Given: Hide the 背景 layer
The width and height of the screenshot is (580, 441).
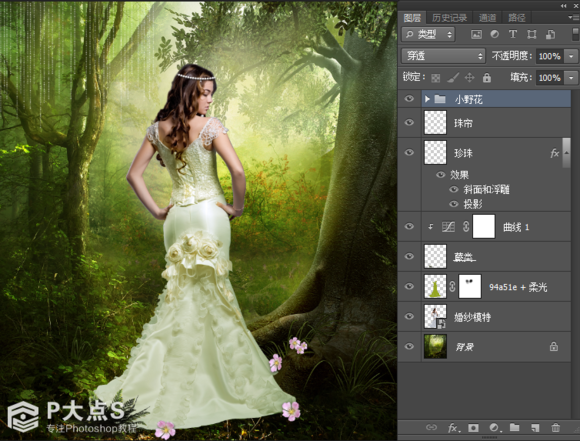Looking at the screenshot, I should click(409, 346).
